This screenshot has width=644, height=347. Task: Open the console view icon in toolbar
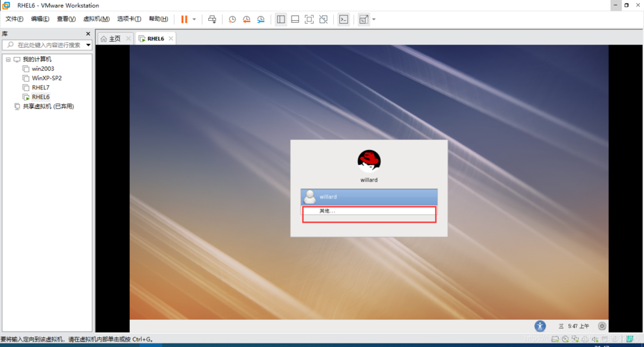343,19
